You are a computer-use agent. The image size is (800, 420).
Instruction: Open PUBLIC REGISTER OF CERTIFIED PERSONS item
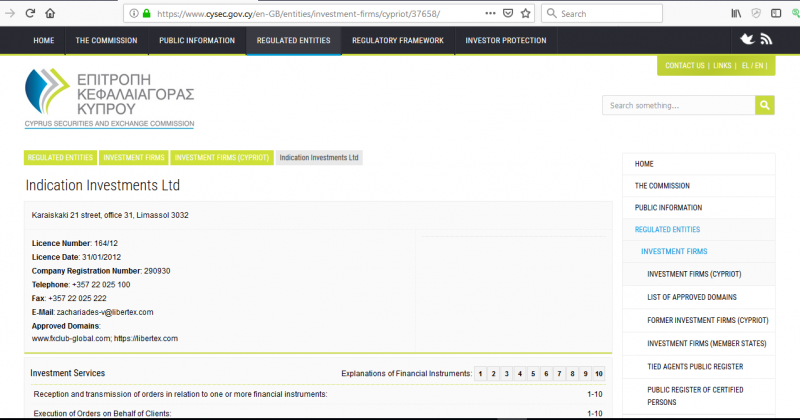pos(698,396)
